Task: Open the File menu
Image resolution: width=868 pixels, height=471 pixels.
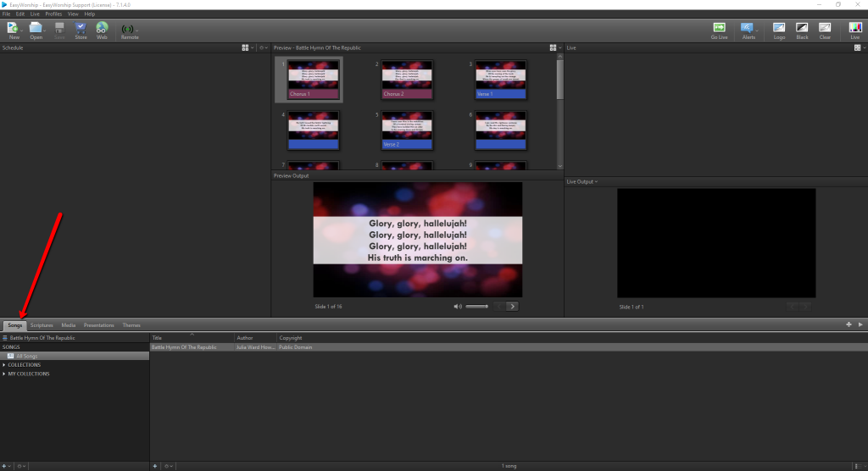Action: (x=6, y=14)
